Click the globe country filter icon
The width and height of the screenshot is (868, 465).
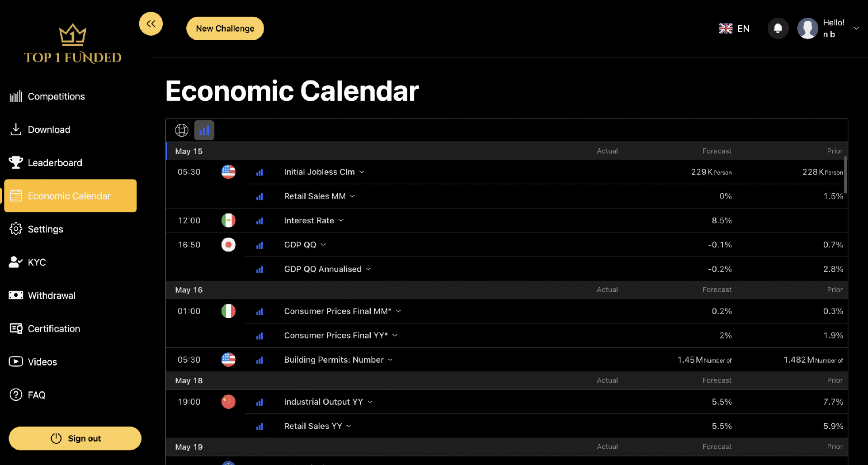[x=182, y=130]
